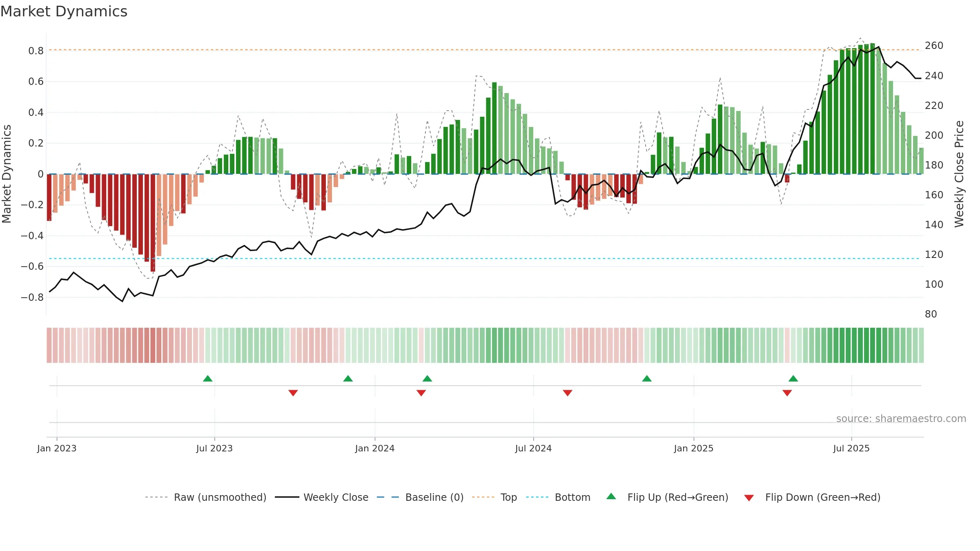Click the Jan 2023 axis label
This screenshot has height=551, width=980.
[57, 448]
